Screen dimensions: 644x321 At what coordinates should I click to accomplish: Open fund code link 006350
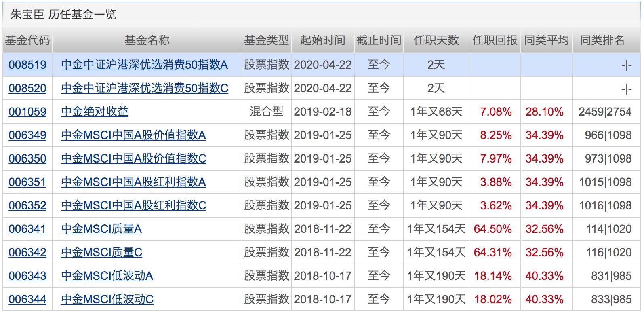point(27,158)
